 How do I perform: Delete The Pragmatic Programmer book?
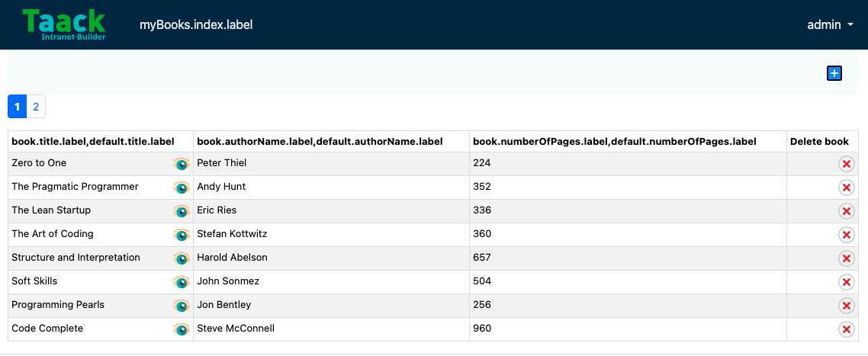pyautogui.click(x=846, y=188)
